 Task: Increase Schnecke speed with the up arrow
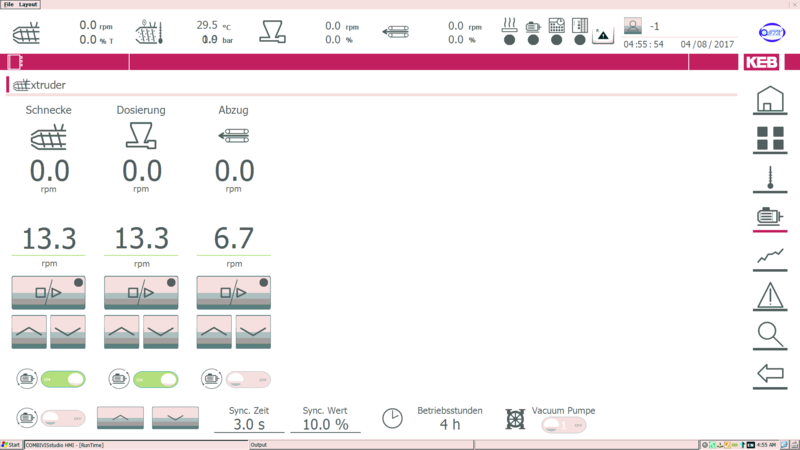pos(29,331)
